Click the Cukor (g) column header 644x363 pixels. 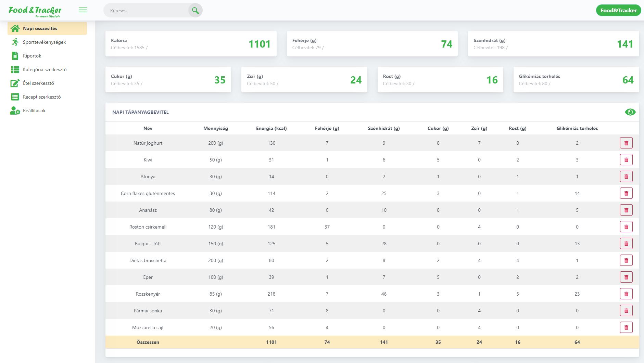click(x=438, y=128)
